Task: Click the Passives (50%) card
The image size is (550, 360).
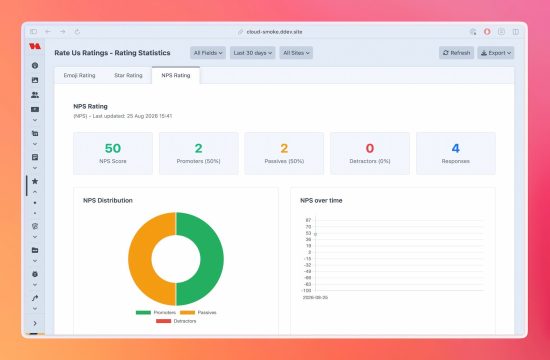Action: pyautogui.click(x=284, y=153)
